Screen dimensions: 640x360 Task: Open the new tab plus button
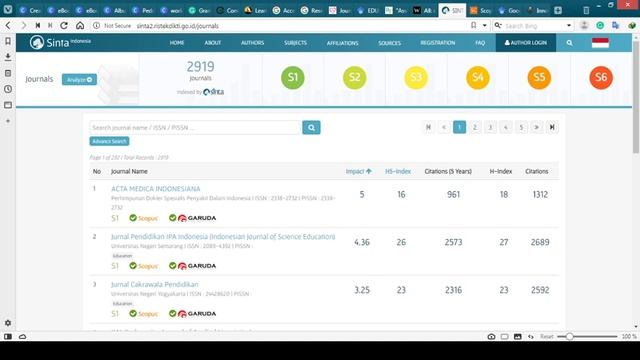pos(558,11)
